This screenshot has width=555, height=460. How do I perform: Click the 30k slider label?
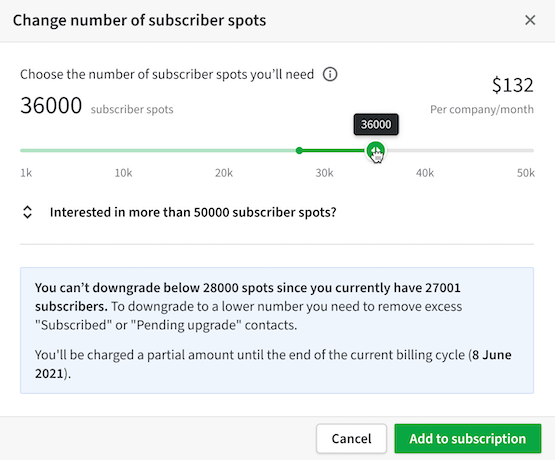tap(324, 173)
